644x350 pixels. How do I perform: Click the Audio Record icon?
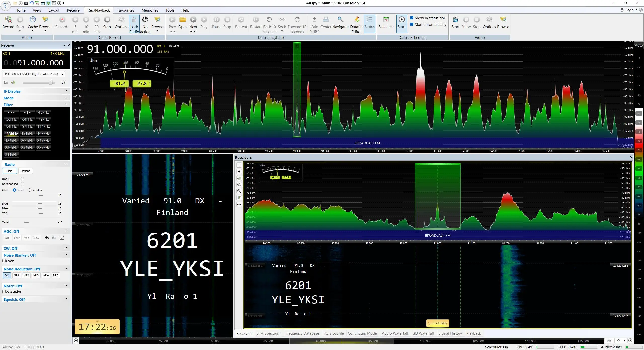8,20
